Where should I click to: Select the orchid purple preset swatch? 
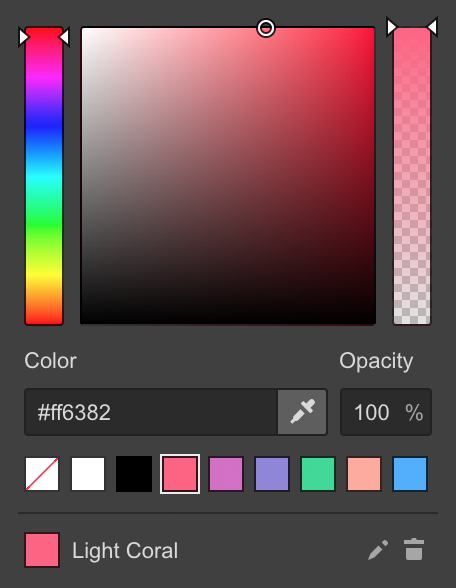click(226, 474)
